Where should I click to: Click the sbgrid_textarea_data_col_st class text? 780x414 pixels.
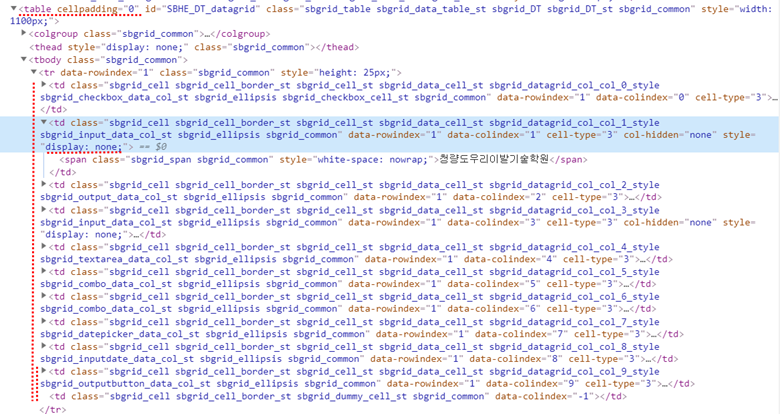[114, 259]
